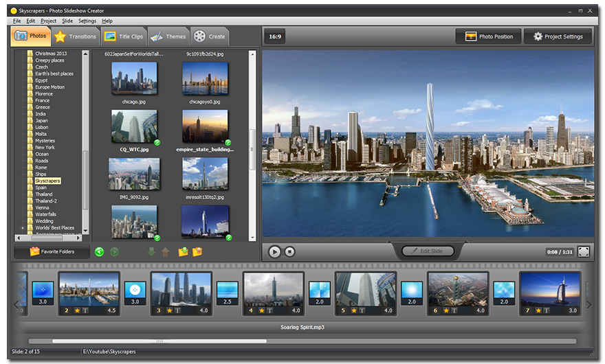Add whole folder with green arrow folder icon

point(183,252)
